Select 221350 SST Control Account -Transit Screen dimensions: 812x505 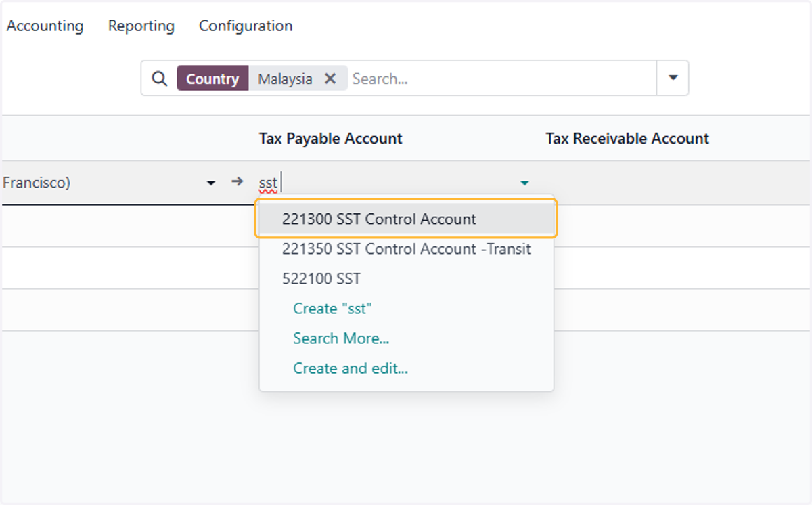click(406, 248)
